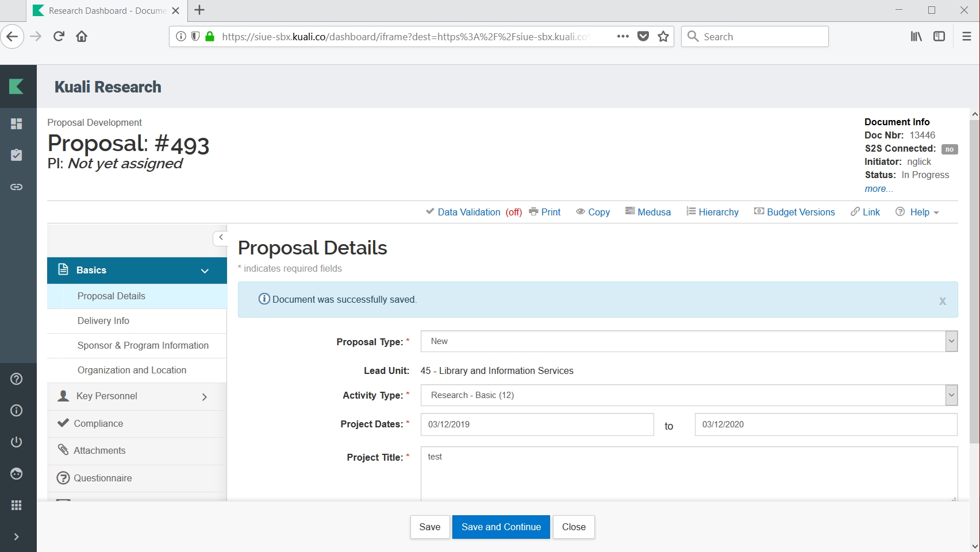Screen dimensions: 980x552
Task: Click the chain link icon in left sidebar
Action: point(17,187)
